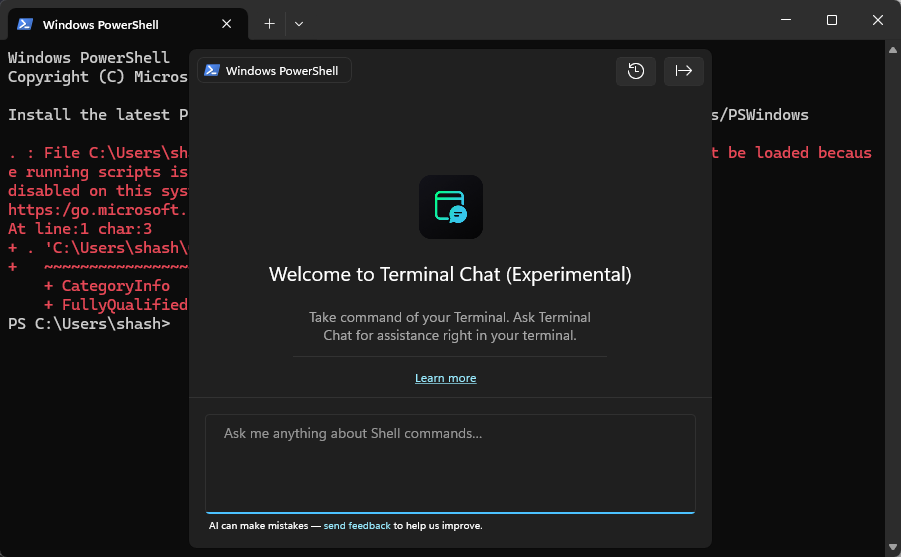Click the Windows PowerShell label in the chat panel
This screenshot has height=557, width=901.
click(282, 71)
